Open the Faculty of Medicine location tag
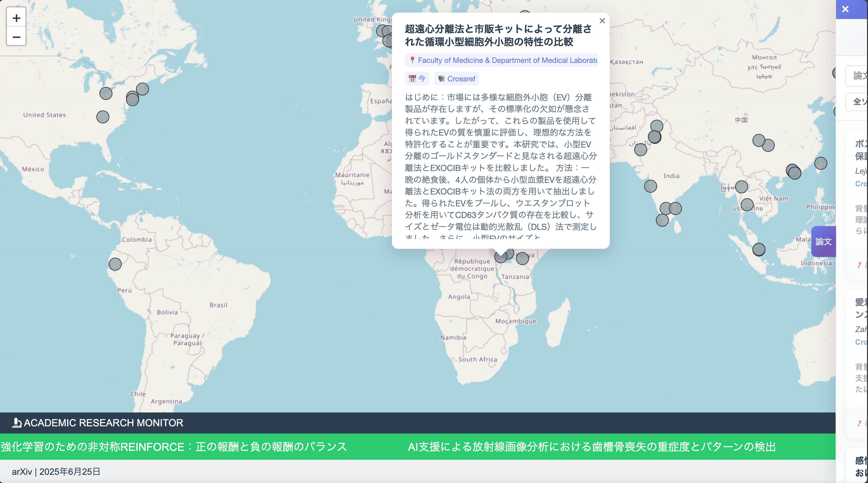This screenshot has width=868, height=483. (x=501, y=60)
